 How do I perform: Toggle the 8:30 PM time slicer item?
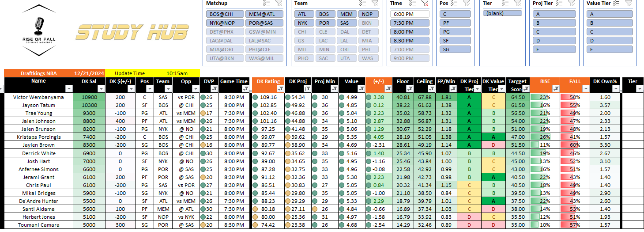click(410, 41)
